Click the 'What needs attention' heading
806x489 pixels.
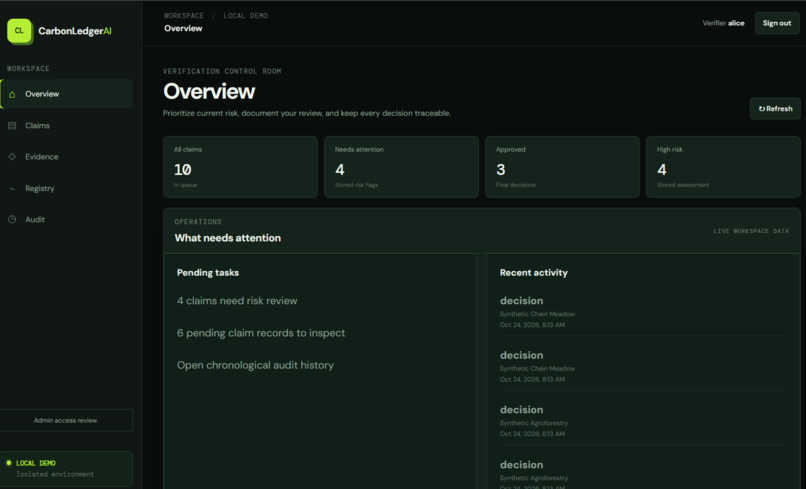pyautogui.click(x=228, y=238)
